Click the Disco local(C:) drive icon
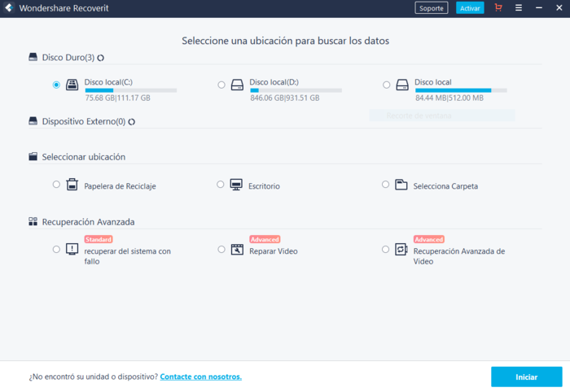570x392 pixels. click(72, 85)
